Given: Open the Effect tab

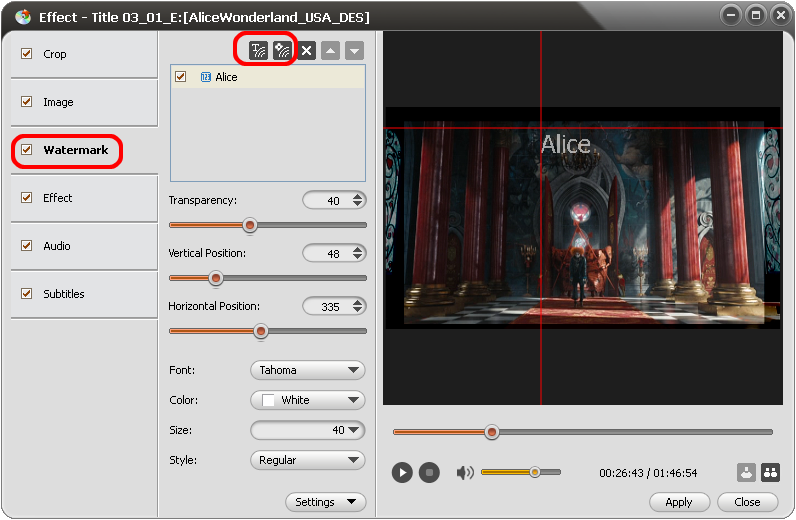Looking at the screenshot, I should click(x=84, y=198).
